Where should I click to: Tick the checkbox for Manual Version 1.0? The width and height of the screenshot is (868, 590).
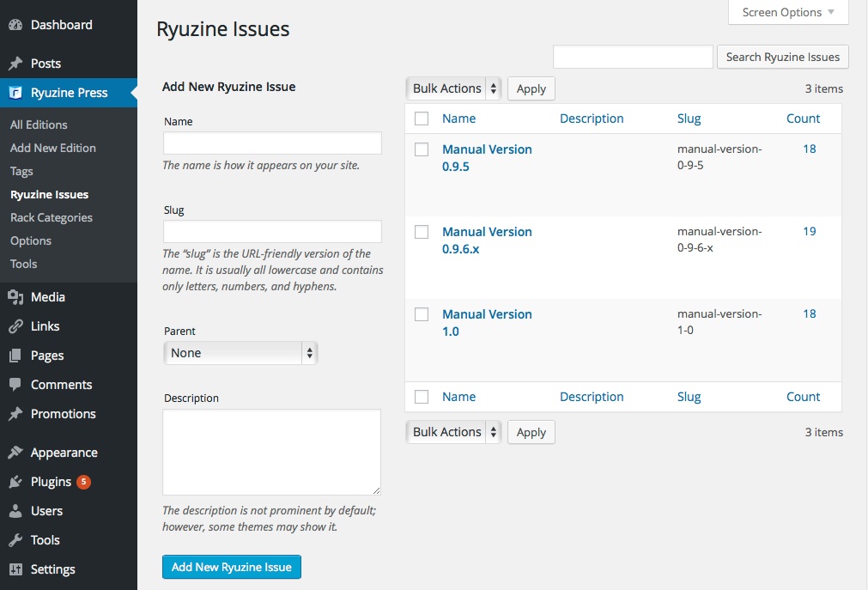click(422, 314)
